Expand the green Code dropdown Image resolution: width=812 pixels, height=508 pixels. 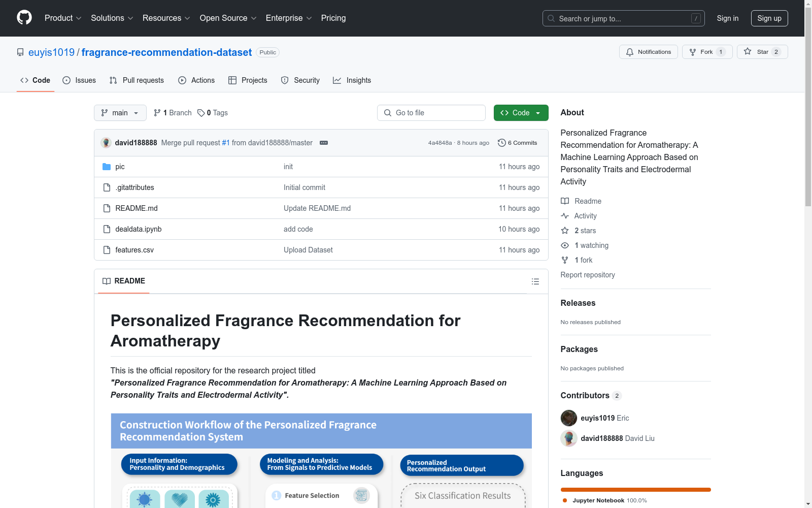click(521, 113)
